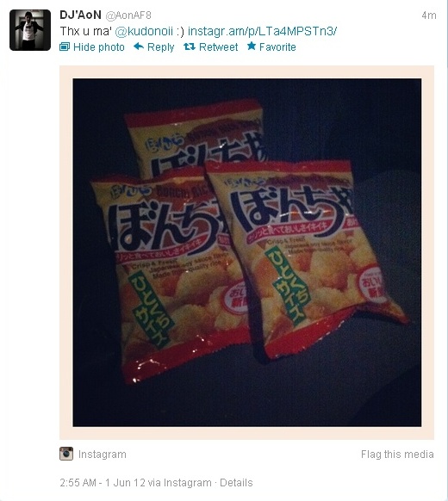Click the Retweet arrows icon
This screenshot has width=448, height=501.
point(190,47)
